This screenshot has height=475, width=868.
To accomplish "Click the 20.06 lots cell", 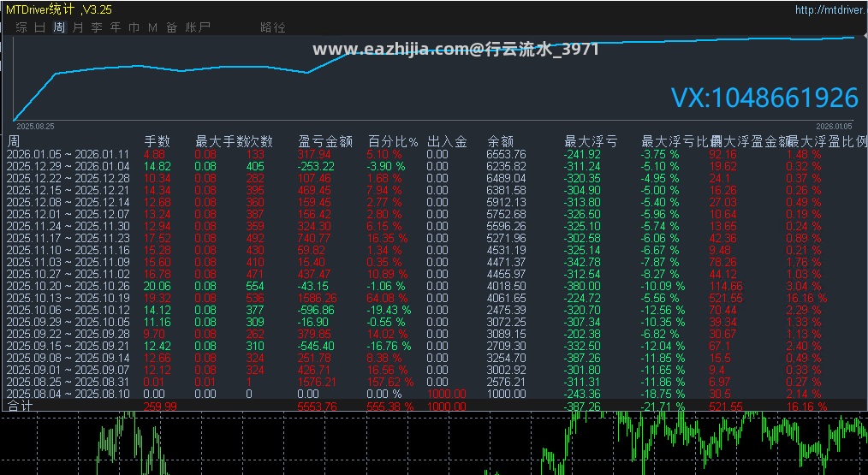I will [x=158, y=286].
